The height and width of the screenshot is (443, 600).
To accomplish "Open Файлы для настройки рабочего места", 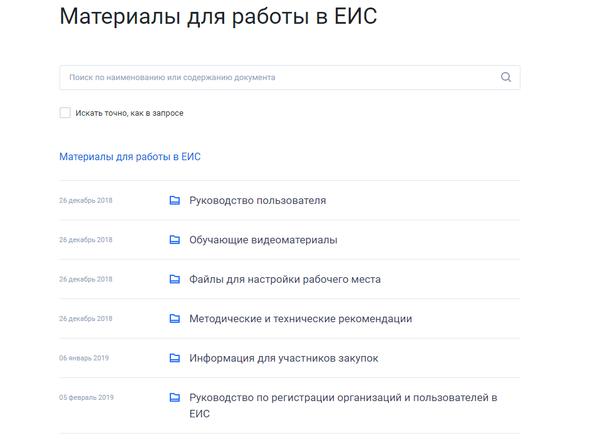I will [x=284, y=279].
